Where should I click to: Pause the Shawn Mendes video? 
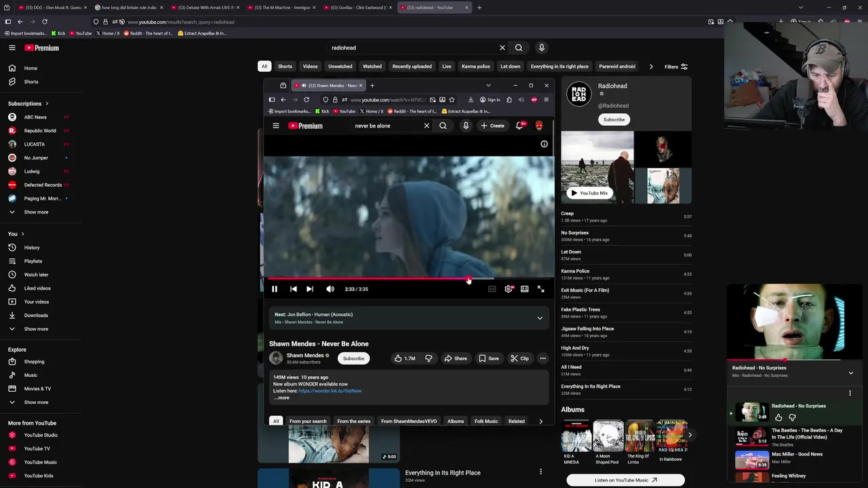click(275, 289)
